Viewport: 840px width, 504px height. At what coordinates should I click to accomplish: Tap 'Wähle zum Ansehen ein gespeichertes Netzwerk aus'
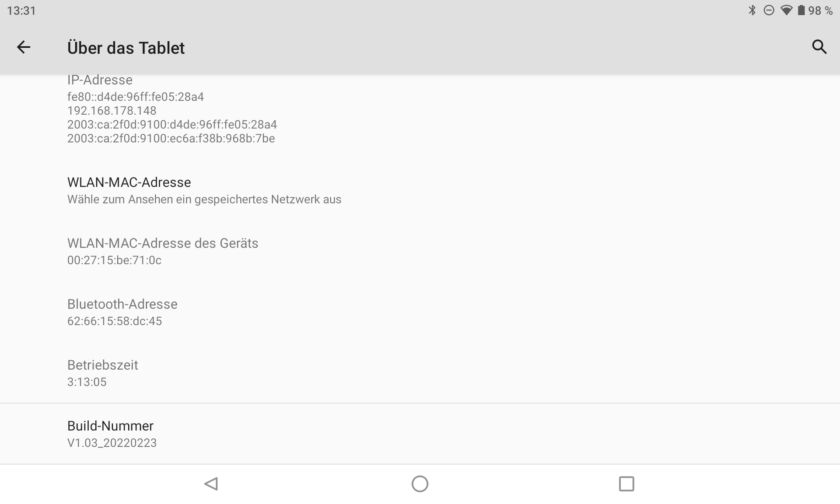click(204, 199)
